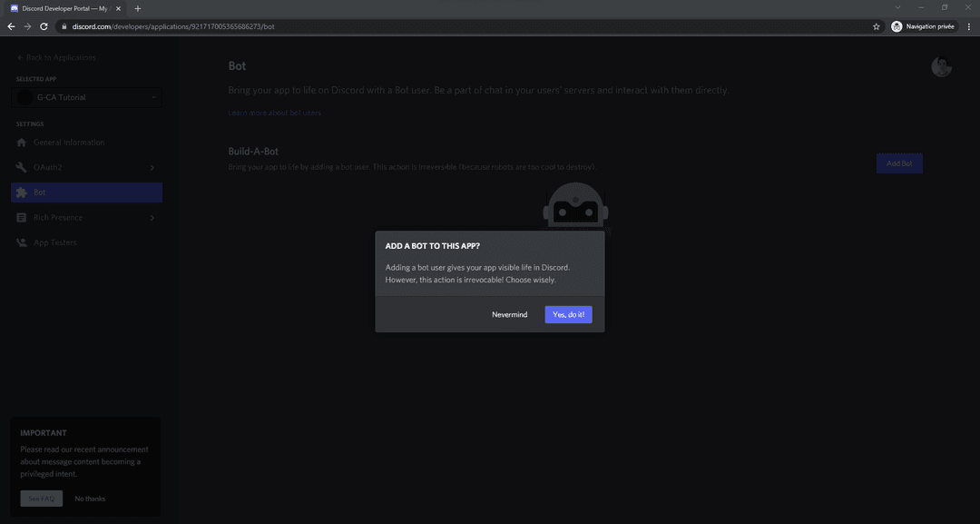Open a new browser tab with plus
980x524 pixels.
pos(138,9)
